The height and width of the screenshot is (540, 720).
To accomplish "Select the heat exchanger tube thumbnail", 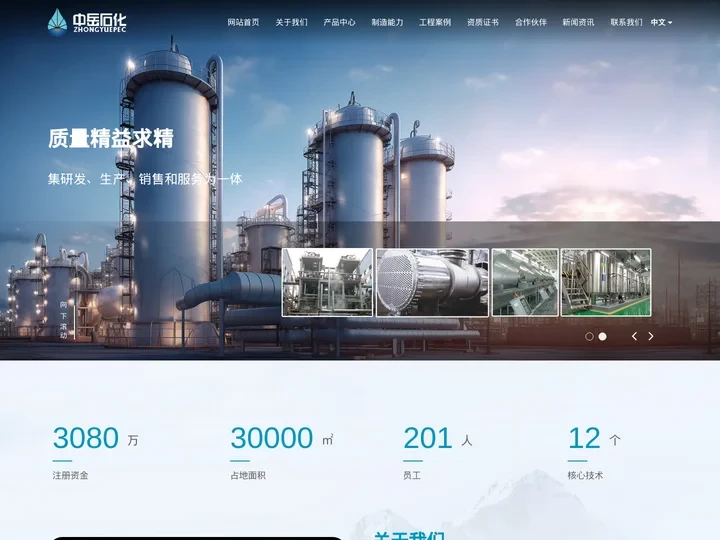I will (433, 282).
